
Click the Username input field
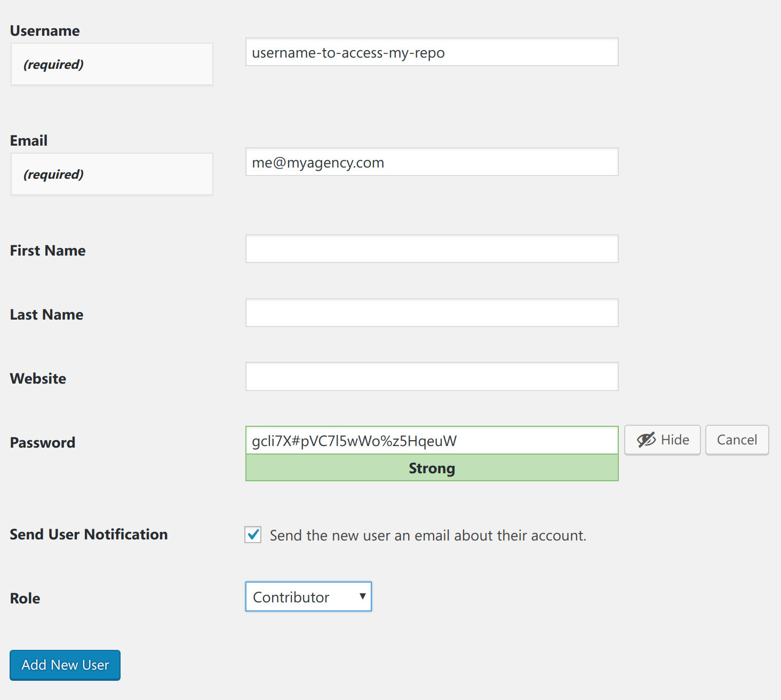point(432,52)
